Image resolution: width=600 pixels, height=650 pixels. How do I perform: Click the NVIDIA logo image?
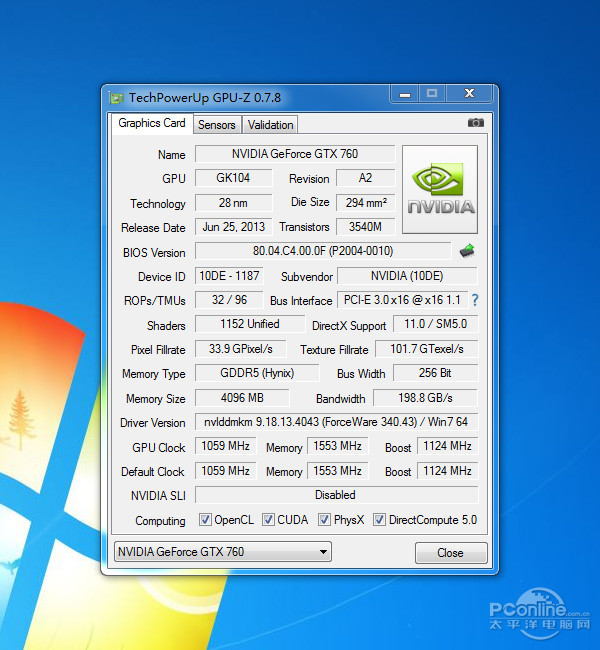[x=439, y=190]
